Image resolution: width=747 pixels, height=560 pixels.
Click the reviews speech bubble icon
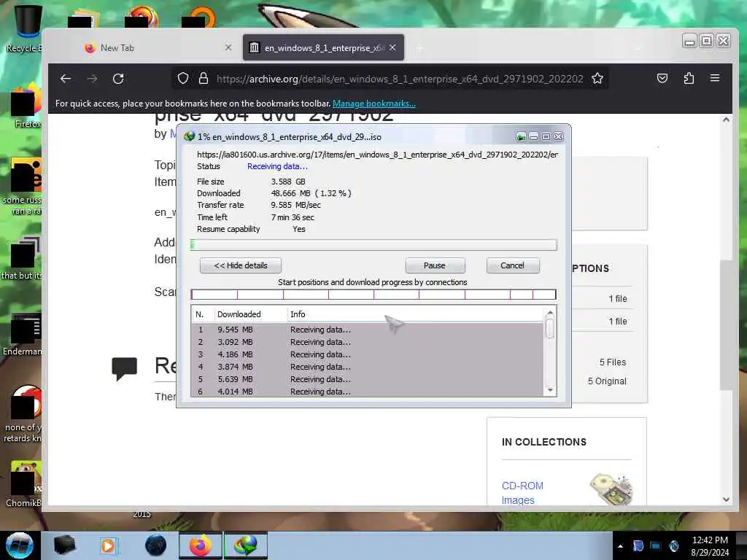click(x=124, y=368)
